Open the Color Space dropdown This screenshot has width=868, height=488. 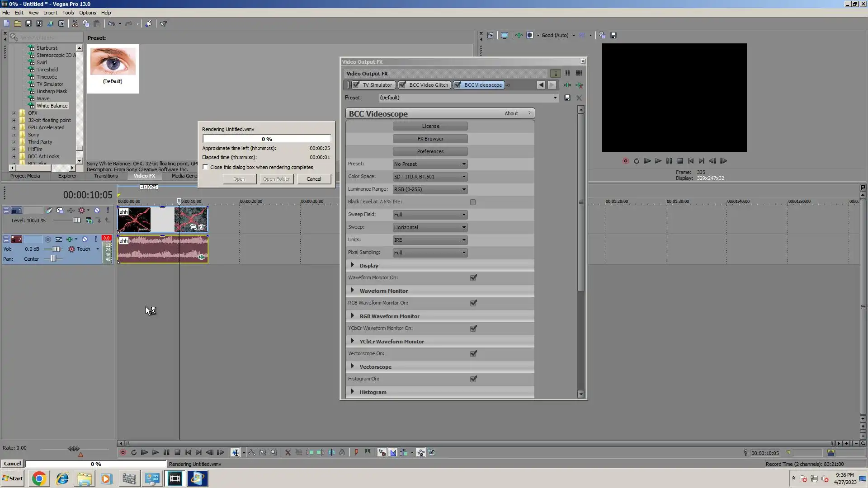(430, 177)
